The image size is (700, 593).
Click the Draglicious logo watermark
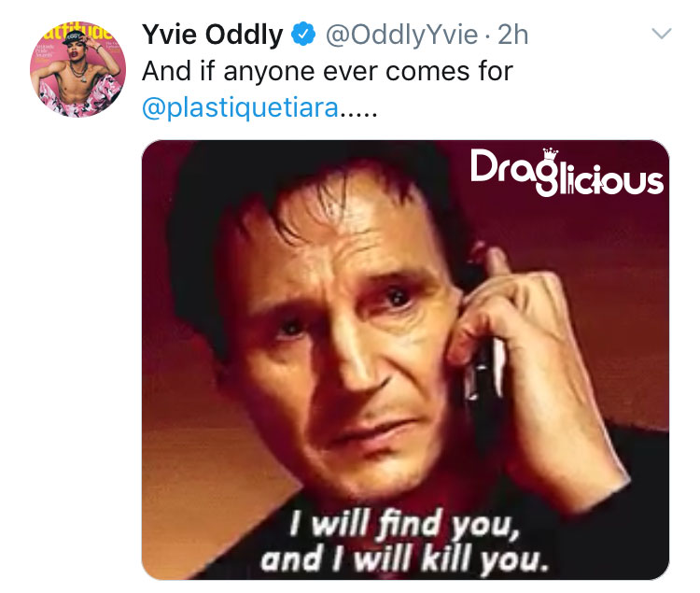(567, 173)
